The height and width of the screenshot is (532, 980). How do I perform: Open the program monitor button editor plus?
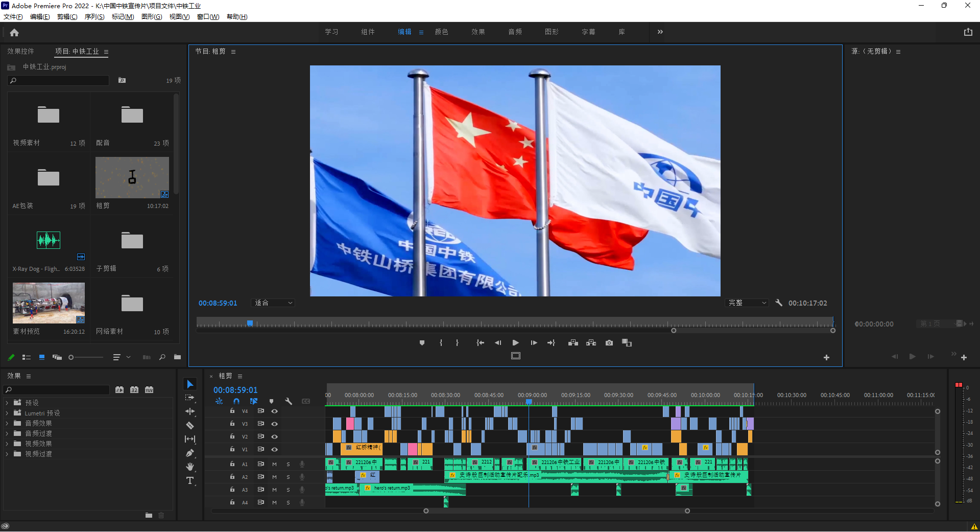826,358
